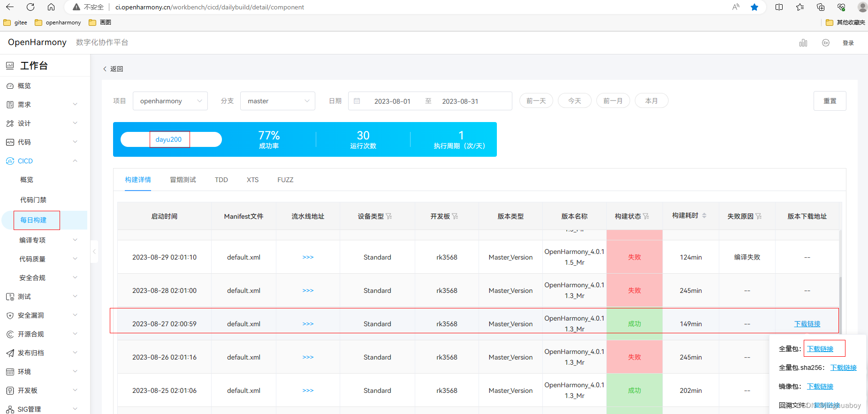Viewport: 868px width, 414px height.
Task: Click the blue favorite star icon
Action: point(754,7)
